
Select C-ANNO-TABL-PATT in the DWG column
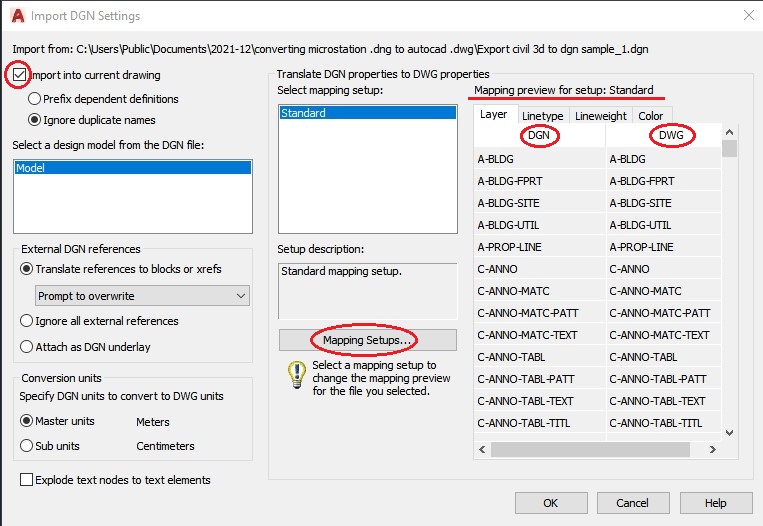pyautogui.click(x=664, y=379)
